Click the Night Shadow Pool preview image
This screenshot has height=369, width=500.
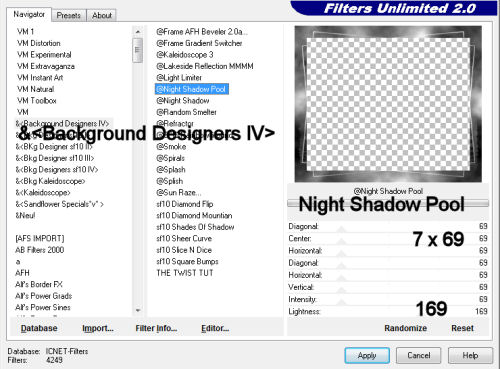pyautogui.click(x=388, y=104)
